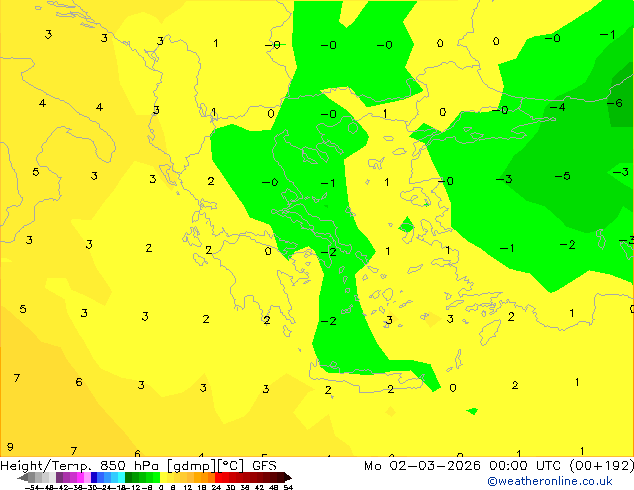Open the weatheronline.co.uk link
The height and width of the screenshot is (490, 634).
pos(549,481)
